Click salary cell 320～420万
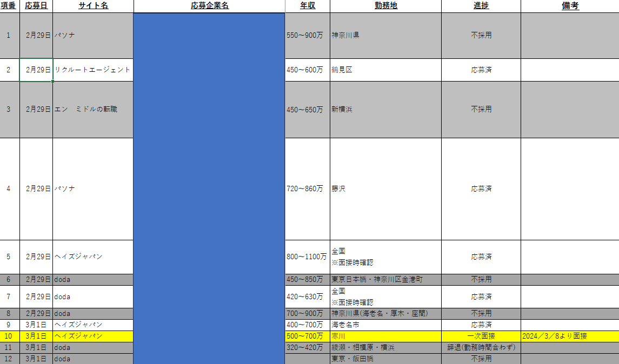Screen dimensions: 619x364 (308, 347)
